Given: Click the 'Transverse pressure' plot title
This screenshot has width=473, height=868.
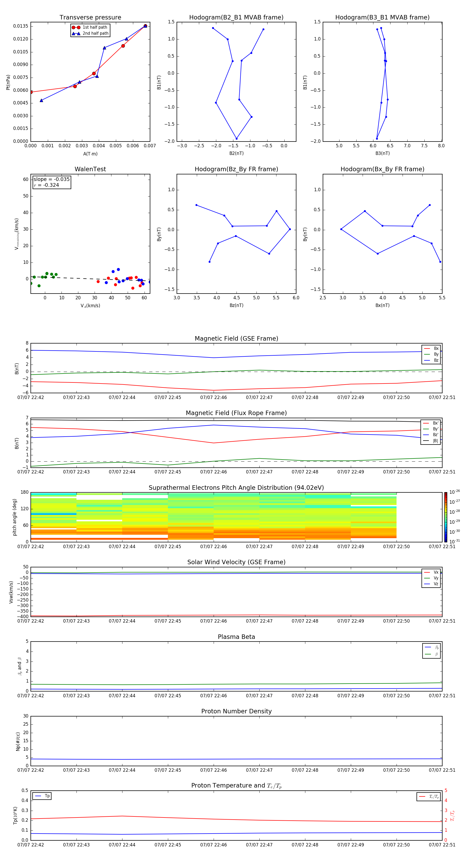Looking at the screenshot, I should [x=90, y=18].
